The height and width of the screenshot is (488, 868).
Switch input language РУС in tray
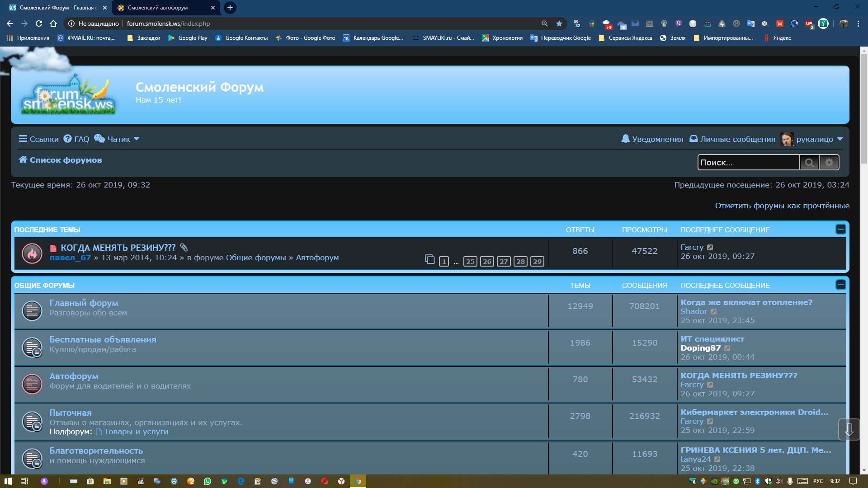pos(818,481)
